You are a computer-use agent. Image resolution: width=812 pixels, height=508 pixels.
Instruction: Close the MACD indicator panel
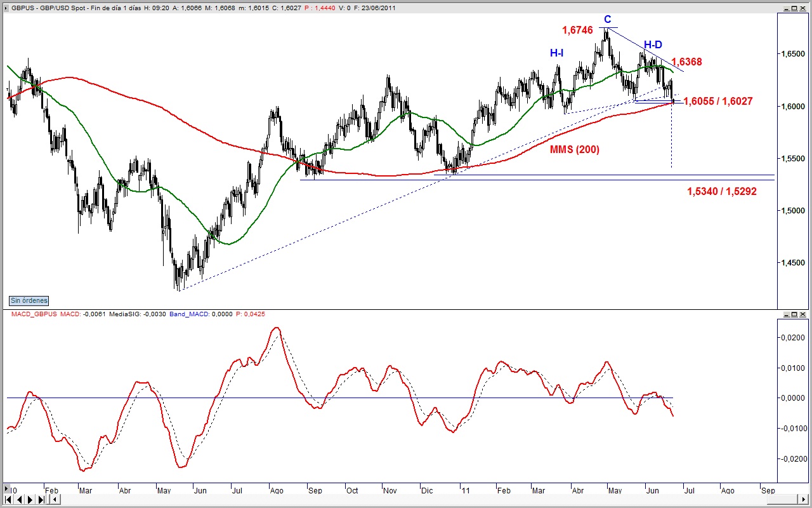coord(802,314)
